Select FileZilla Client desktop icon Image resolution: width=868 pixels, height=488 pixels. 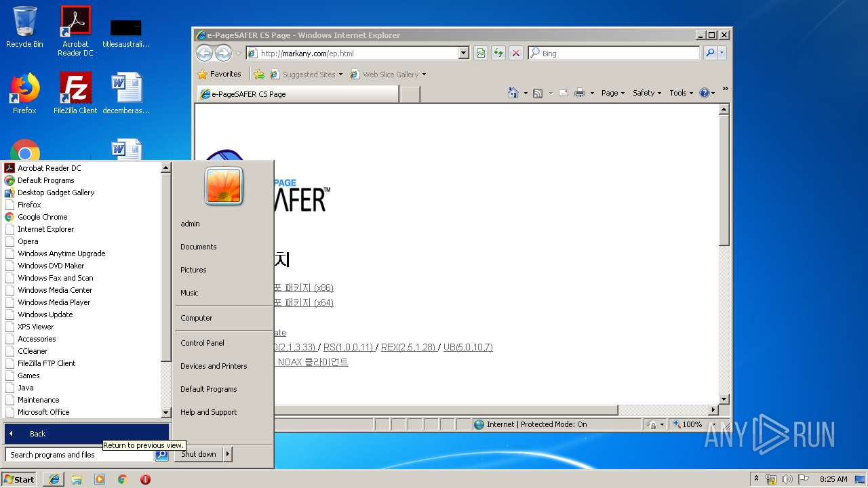tap(75, 94)
